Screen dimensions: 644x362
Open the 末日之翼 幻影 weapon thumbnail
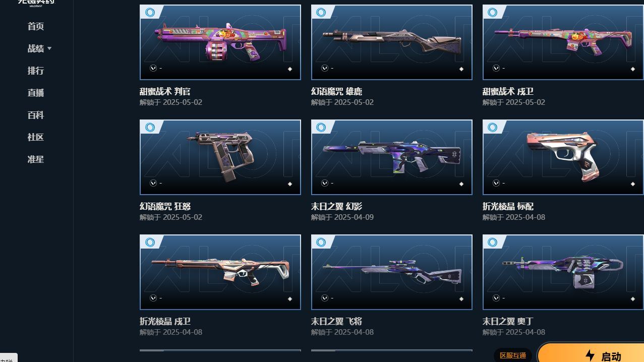tap(392, 157)
